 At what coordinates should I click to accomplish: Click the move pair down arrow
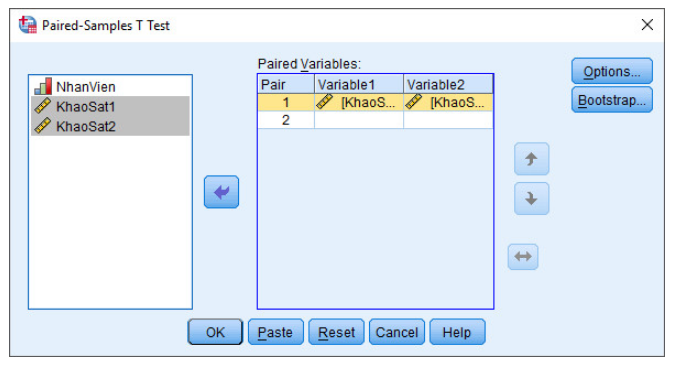(532, 199)
